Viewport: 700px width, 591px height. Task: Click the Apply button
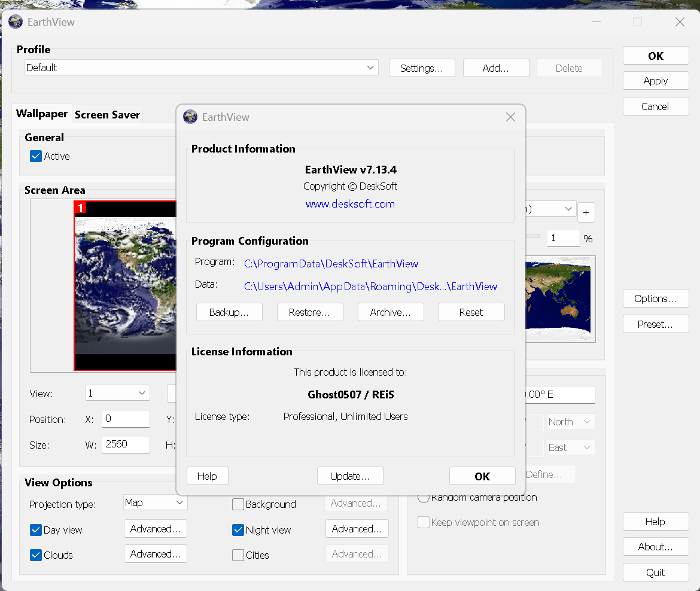pyautogui.click(x=656, y=81)
